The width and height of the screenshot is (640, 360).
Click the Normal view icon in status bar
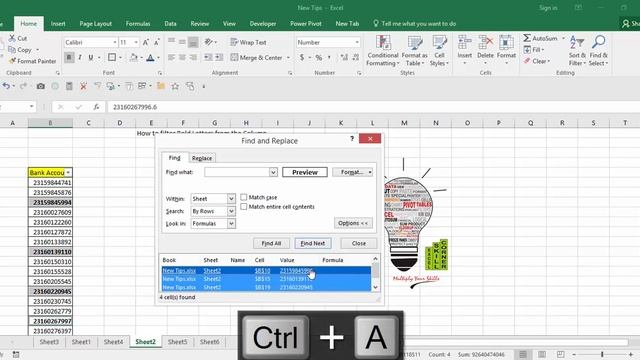tap(523, 354)
